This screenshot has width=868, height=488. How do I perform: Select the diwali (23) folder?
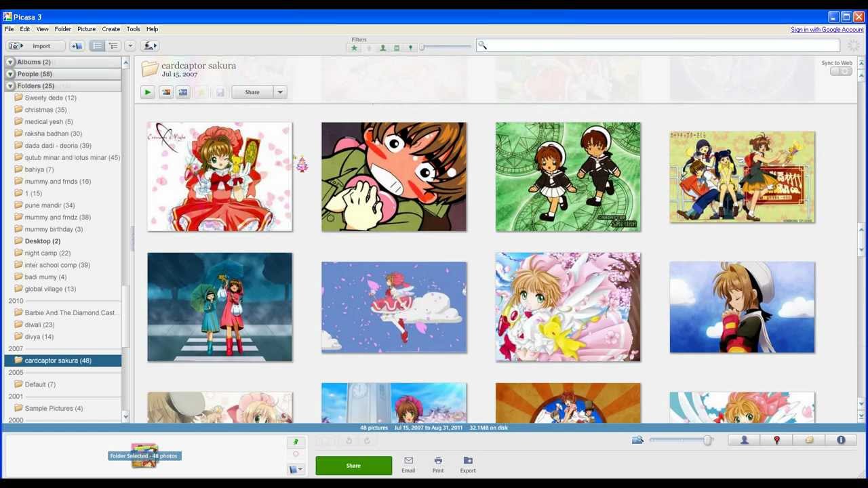pyautogui.click(x=39, y=325)
